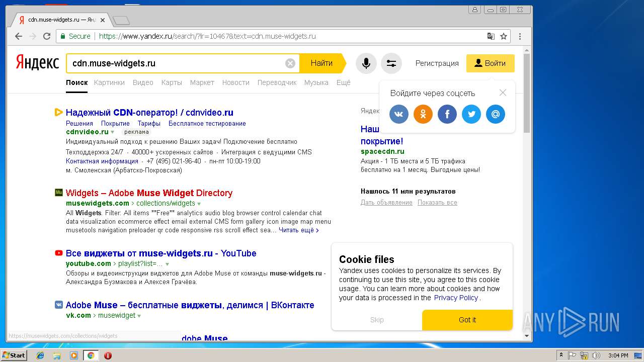The image size is (644, 362).
Task: Click the translate page icon in address bar
Action: coord(491,36)
